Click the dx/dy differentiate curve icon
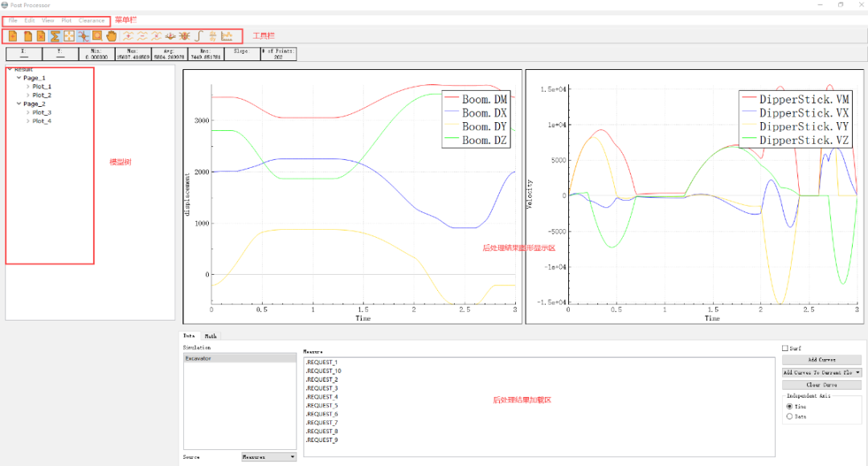This screenshot has height=466, width=868. 212,36
